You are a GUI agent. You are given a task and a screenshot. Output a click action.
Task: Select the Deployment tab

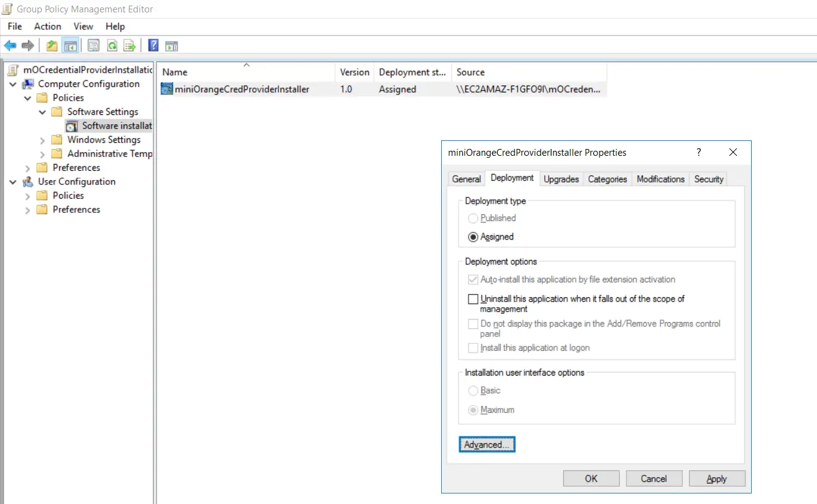512,178
